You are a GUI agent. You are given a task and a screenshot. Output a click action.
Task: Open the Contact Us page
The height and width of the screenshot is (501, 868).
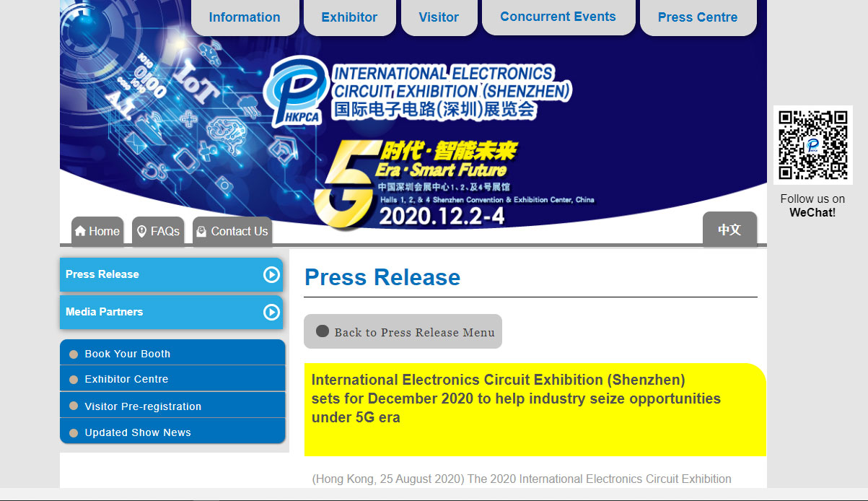point(232,231)
